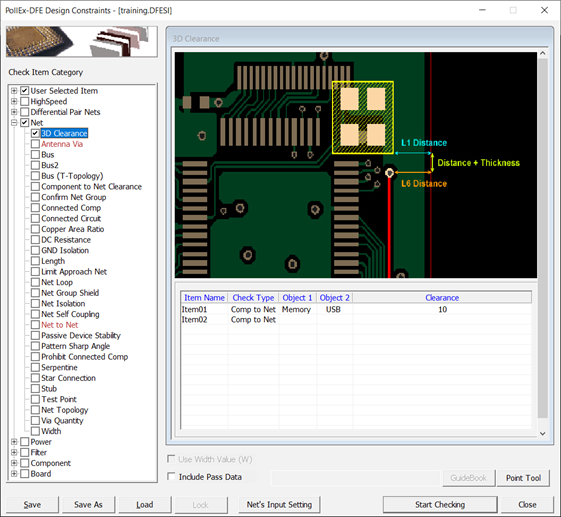Select the Clearance column header
The width and height of the screenshot is (561, 517).
442,298
